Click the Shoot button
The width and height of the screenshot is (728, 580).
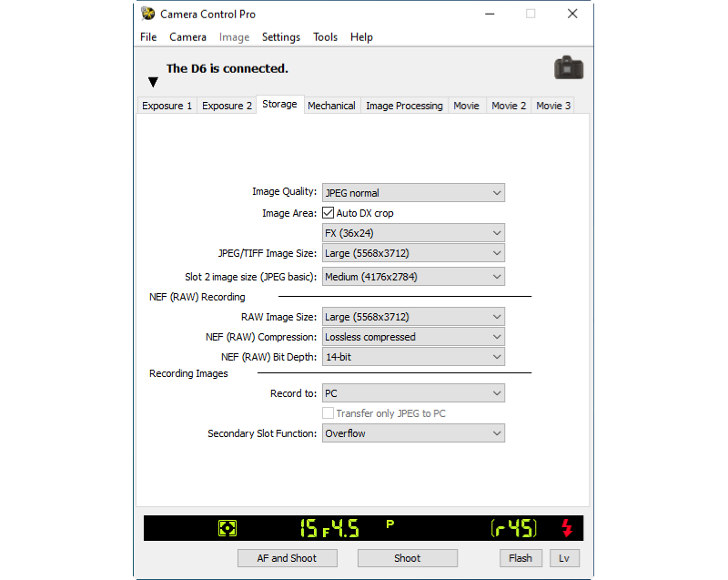click(407, 558)
